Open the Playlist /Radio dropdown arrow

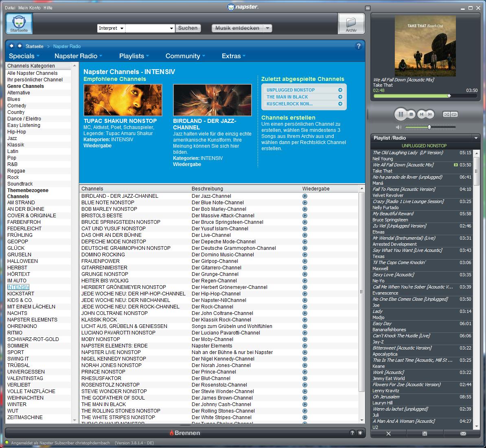pos(476,138)
